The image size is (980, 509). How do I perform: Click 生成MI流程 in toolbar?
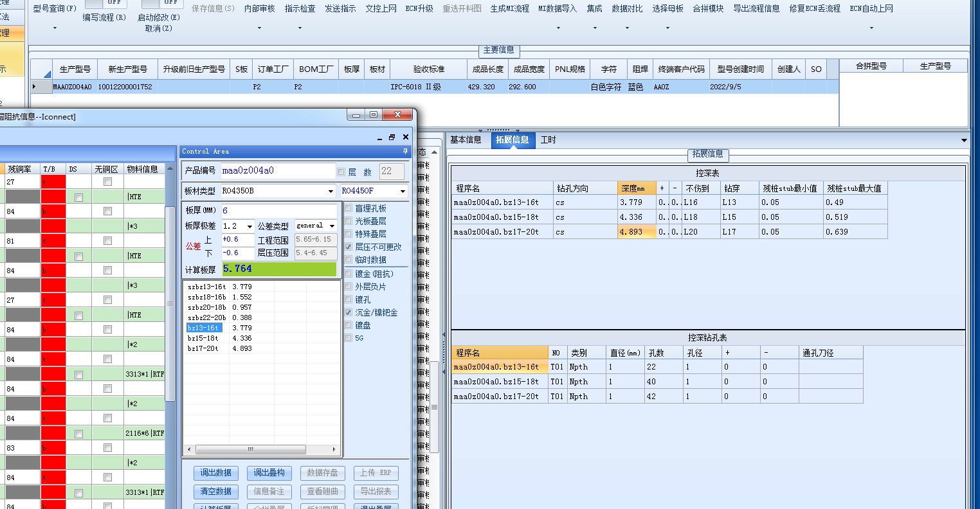coord(509,9)
